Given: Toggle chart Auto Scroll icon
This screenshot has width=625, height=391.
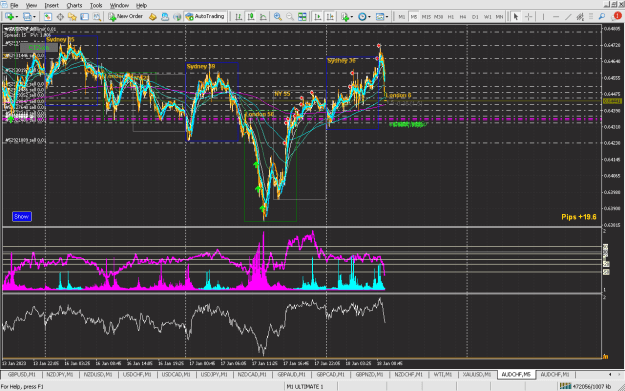Looking at the screenshot, I should (318, 17).
